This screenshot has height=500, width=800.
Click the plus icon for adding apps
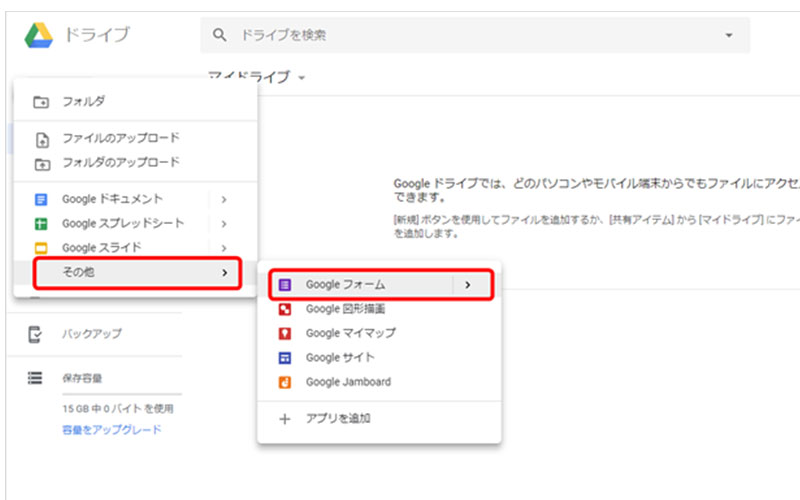285,419
